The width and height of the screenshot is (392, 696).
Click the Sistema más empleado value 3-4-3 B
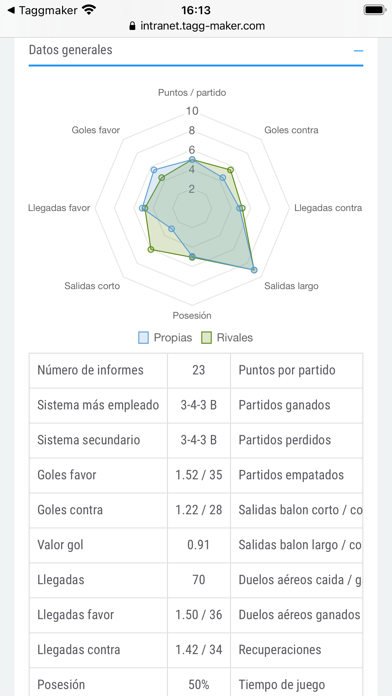point(198,405)
